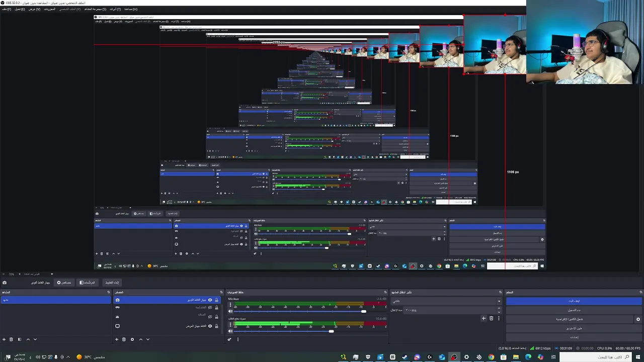Viewport: 644px width, 362px height.
Task: Pop out the Scenes dock with its float icon
Action: pos(108,292)
